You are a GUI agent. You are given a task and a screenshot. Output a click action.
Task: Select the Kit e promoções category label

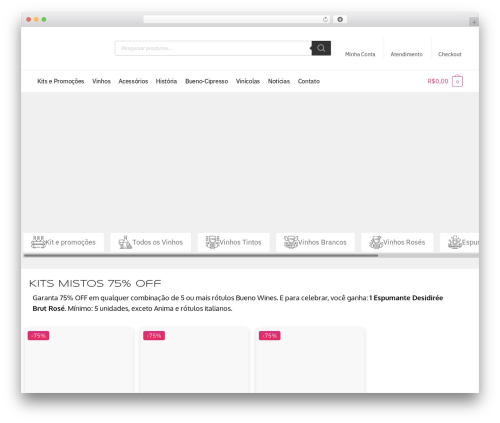coord(70,242)
